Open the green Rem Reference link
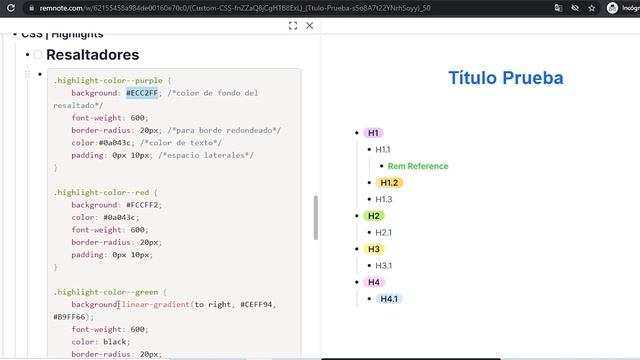Screen dimensions: 640x360 pos(418,166)
